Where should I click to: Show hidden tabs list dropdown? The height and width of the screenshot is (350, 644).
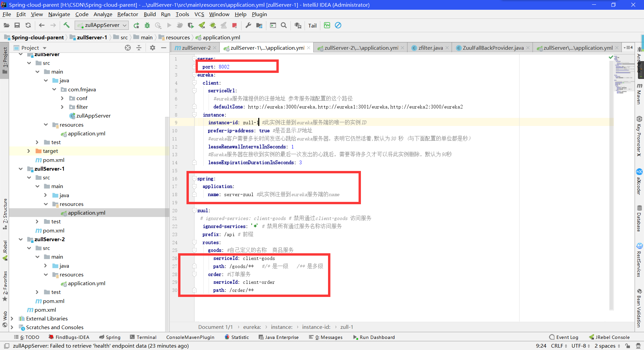628,48
